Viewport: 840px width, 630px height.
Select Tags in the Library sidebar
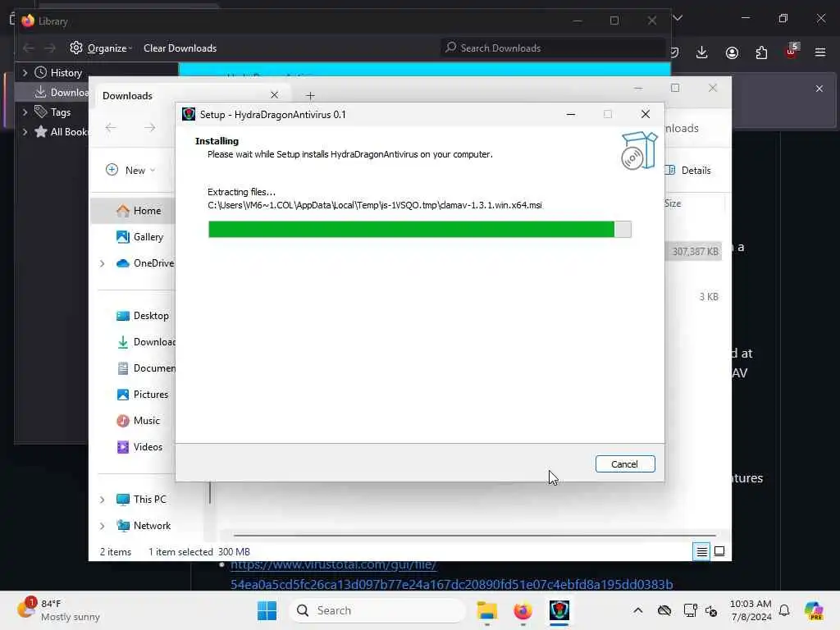[x=60, y=112]
